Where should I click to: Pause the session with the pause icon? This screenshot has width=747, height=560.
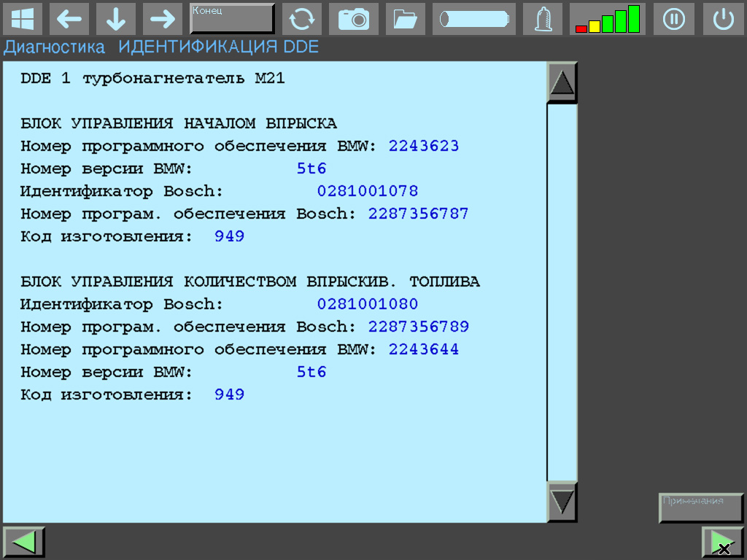coord(673,19)
